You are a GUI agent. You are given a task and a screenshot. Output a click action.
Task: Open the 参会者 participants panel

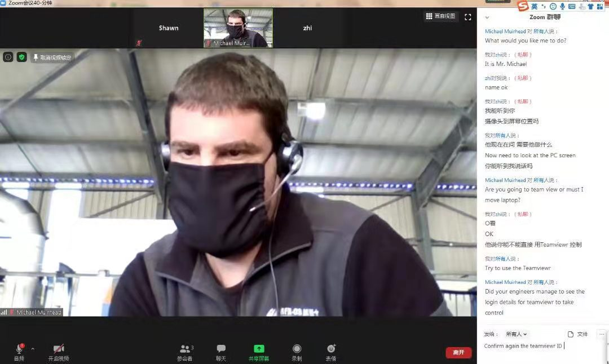coord(185,351)
